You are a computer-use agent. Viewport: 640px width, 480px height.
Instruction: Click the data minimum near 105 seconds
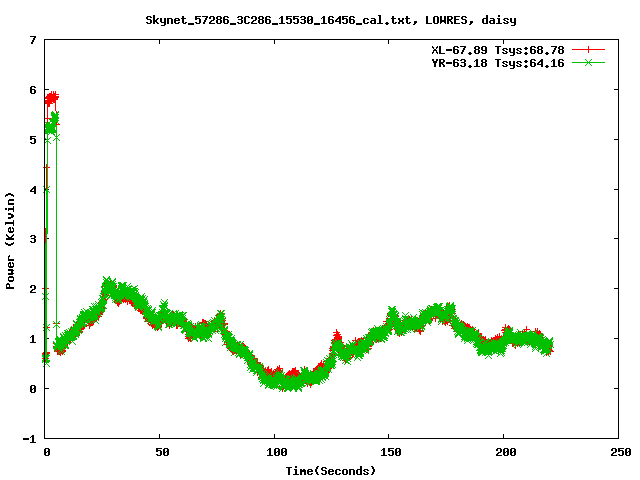click(290, 382)
